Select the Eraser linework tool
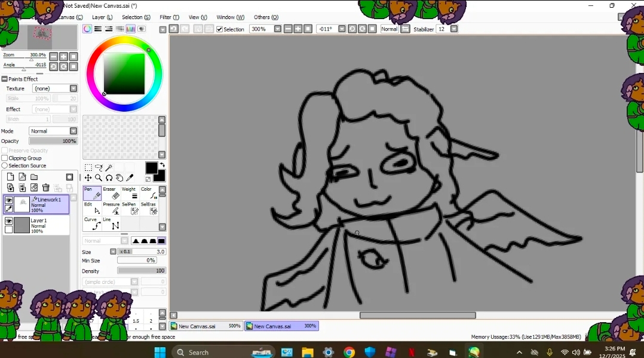The height and width of the screenshot is (358, 644). (112, 193)
